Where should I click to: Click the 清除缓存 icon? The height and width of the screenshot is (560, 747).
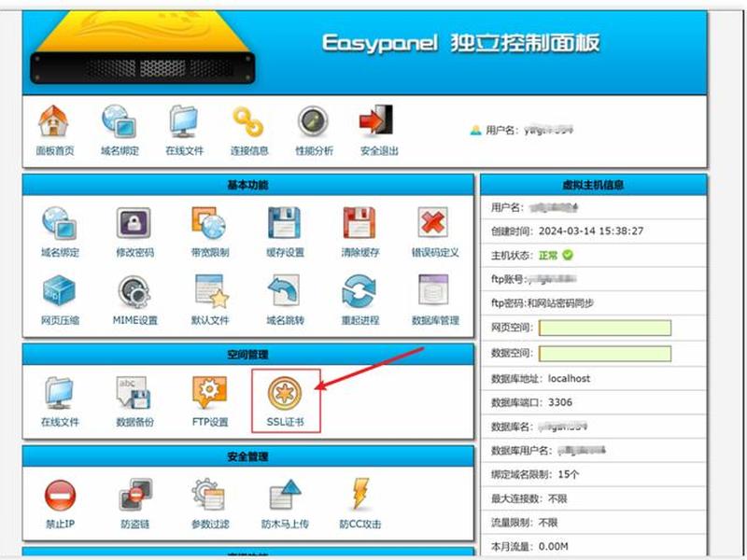(359, 222)
